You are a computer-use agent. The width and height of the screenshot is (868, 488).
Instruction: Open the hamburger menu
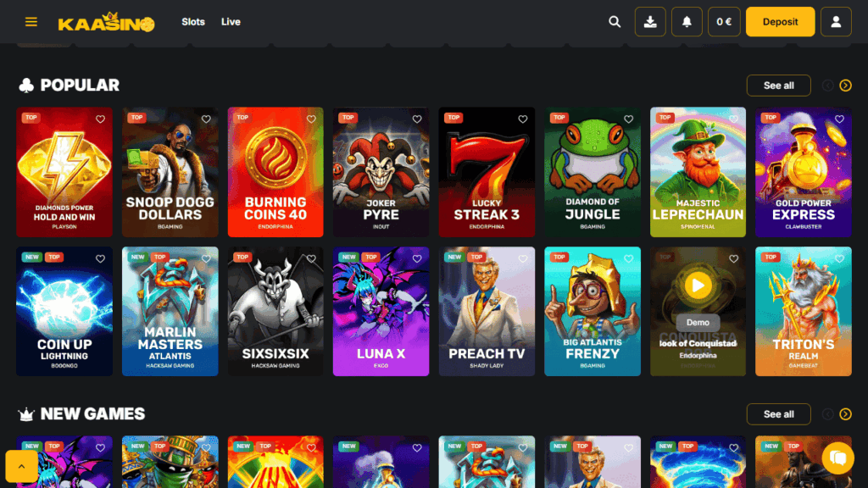pyautogui.click(x=31, y=21)
